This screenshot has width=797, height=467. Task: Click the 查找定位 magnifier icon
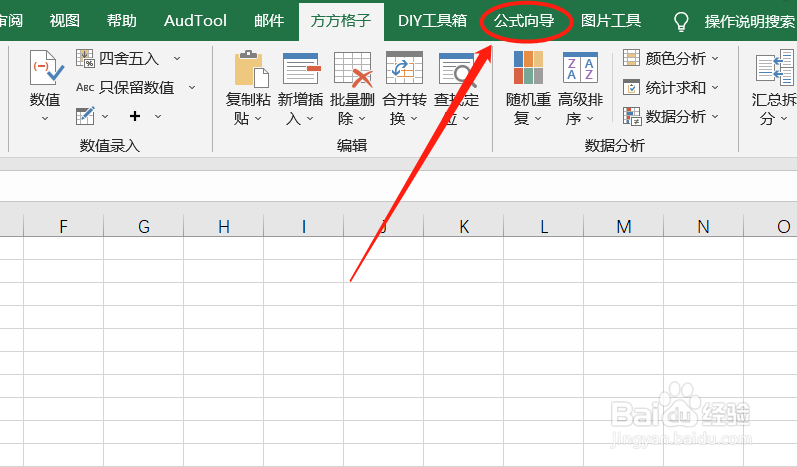(457, 69)
